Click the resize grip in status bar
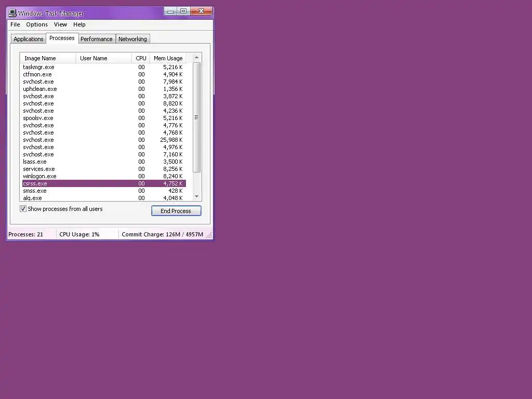Image resolution: width=532 pixels, height=399 pixels. pyautogui.click(x=209, y=235)
